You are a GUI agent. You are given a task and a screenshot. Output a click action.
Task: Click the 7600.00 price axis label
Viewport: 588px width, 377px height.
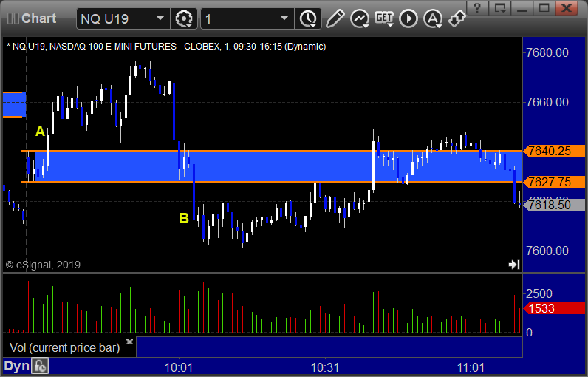click(x=547, y=251)
